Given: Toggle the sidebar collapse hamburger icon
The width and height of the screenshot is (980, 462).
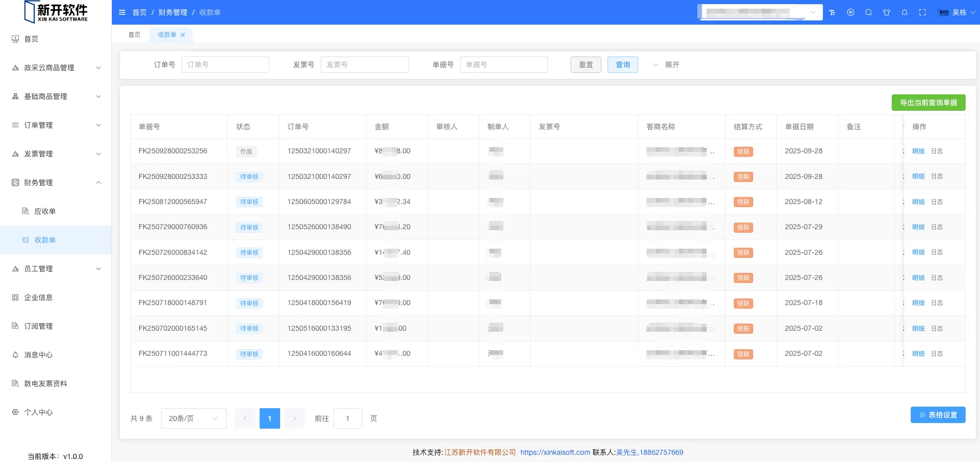Looking at the screenshot, I should 122,12.
